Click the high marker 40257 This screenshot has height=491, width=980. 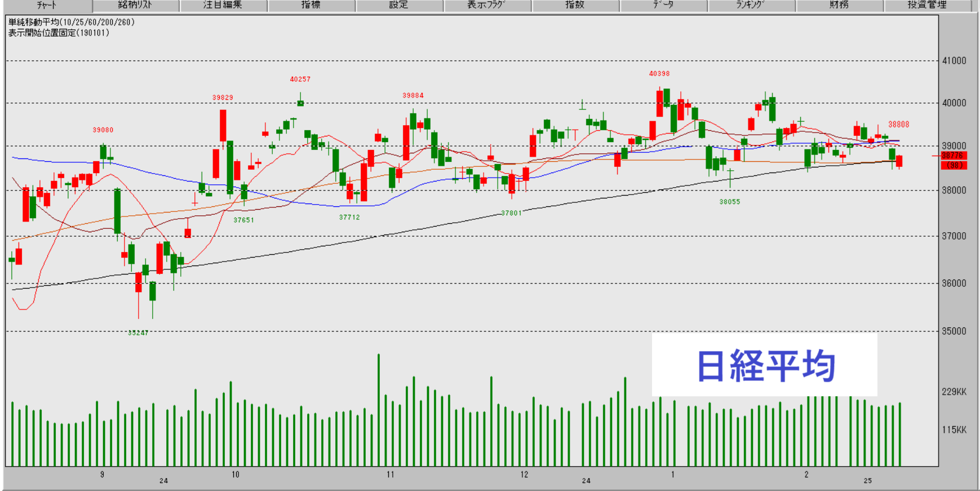pyautogui.click(x=300, y=79)
